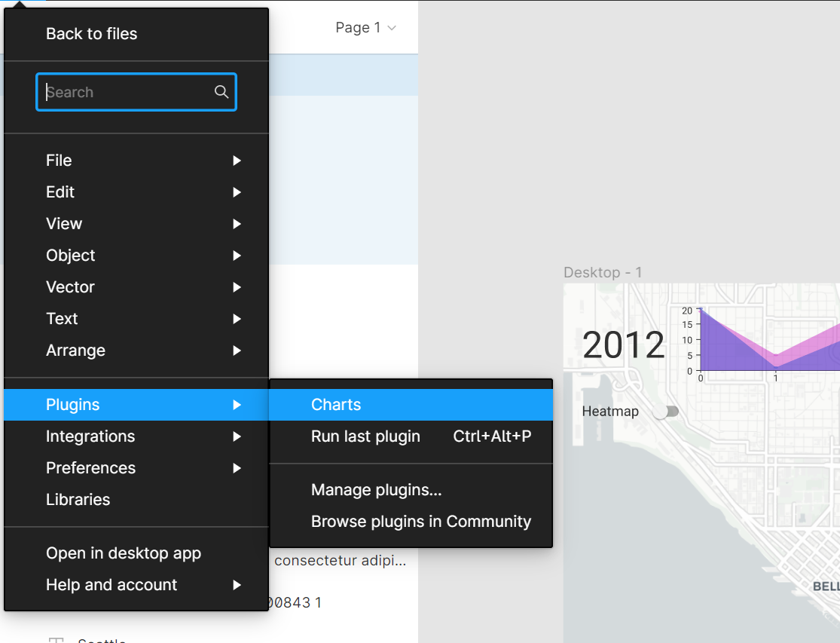The width and height of the screenshot is (840, 643).
Task: Click the Integrations submenu arrow
Action: (237, 436)
